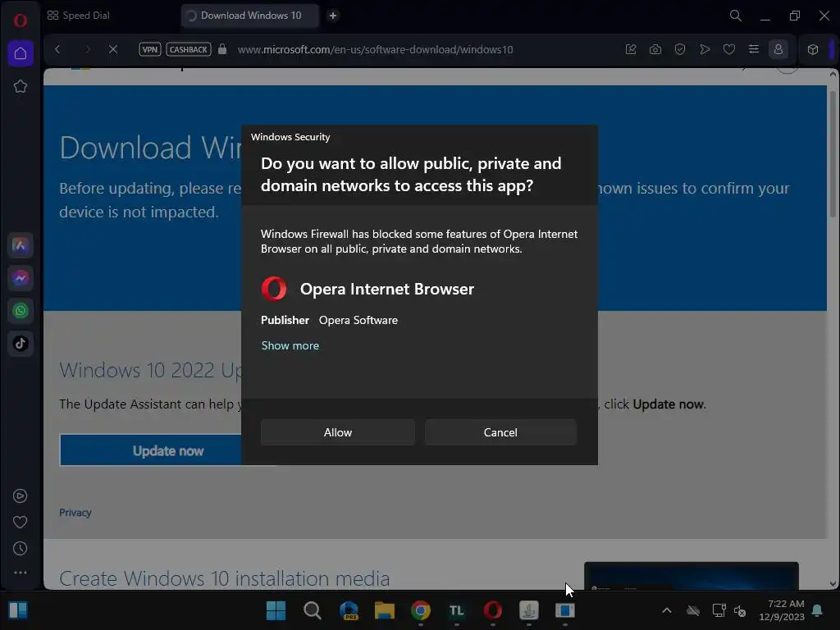This screenshot has width=840, height=630.
Task: Toggle the VPN badge in address bar
Action: point(149,49)
